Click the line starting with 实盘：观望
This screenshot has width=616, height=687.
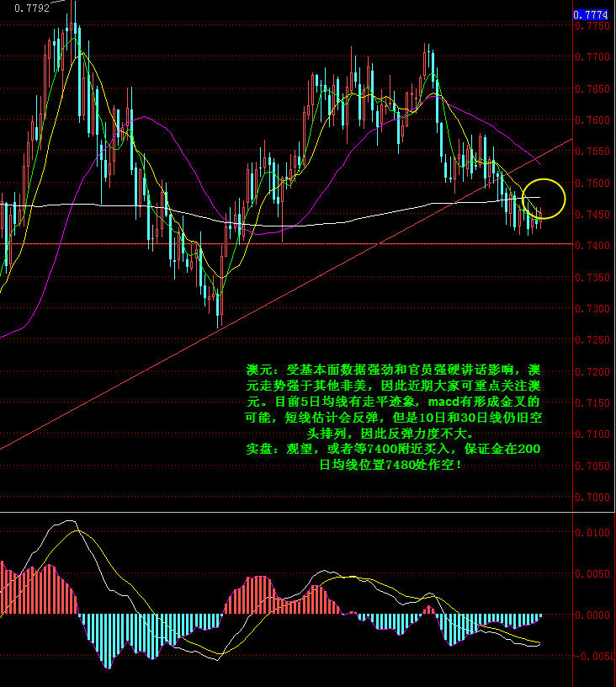pos(393,449)
